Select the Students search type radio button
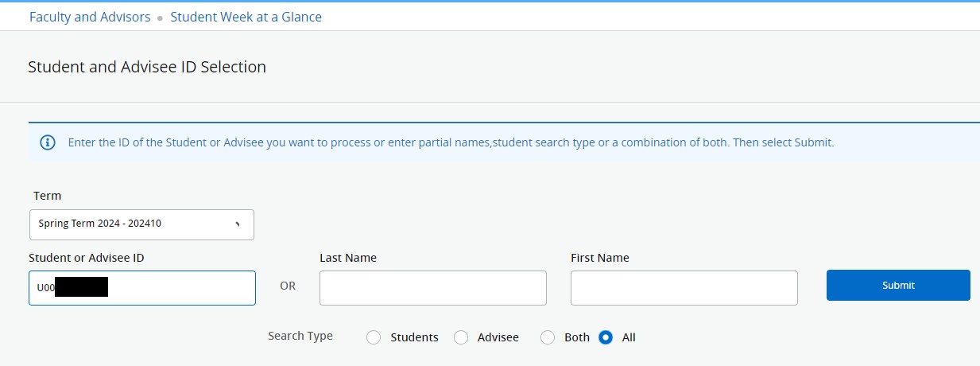The image size is (980, 366). coord(374,337)
